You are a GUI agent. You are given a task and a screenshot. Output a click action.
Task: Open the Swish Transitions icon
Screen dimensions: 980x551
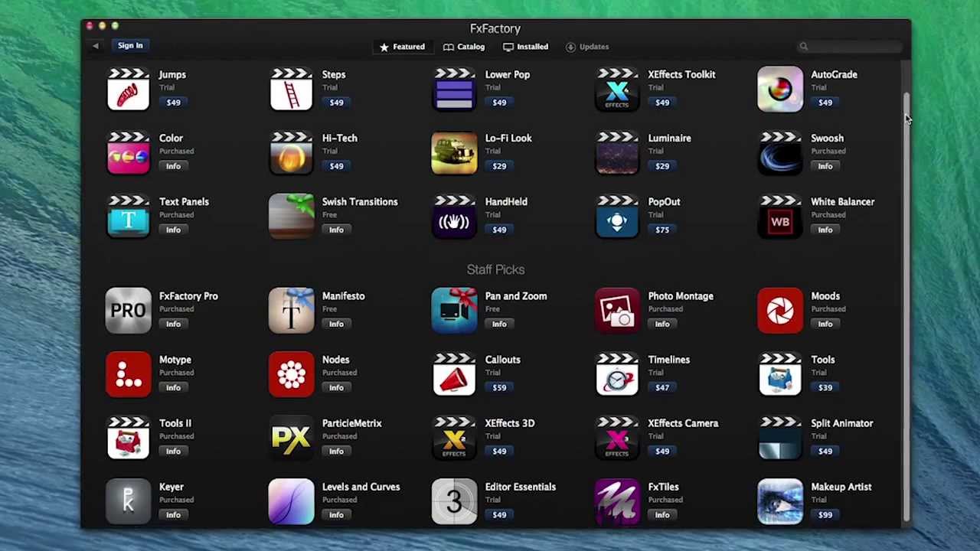(291, 217)
